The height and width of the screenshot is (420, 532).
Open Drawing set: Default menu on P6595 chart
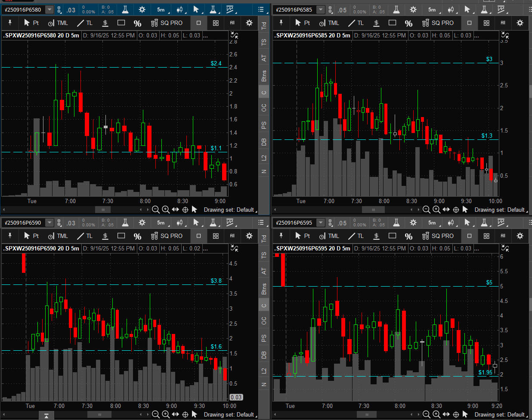pyautogui.click(x=499, y=414)
